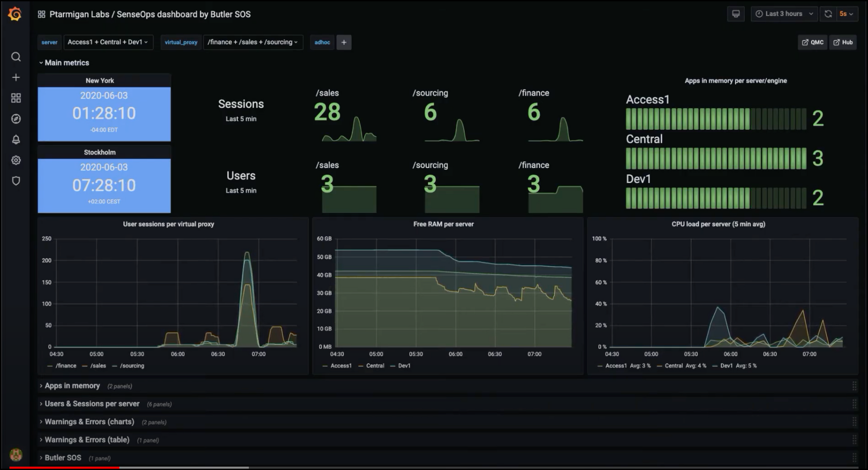
Task: Click the dashboard grid icon beside title
Action: coord(41,14)
